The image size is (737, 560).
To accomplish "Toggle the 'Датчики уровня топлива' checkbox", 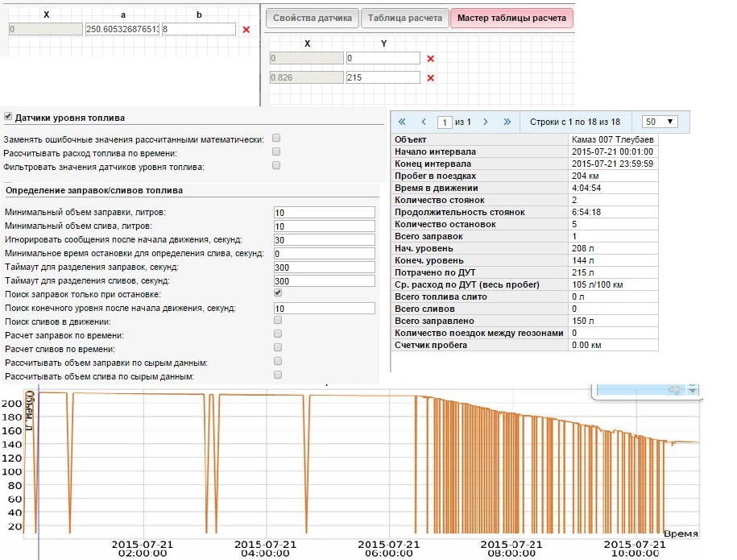I will pos(8,117).
